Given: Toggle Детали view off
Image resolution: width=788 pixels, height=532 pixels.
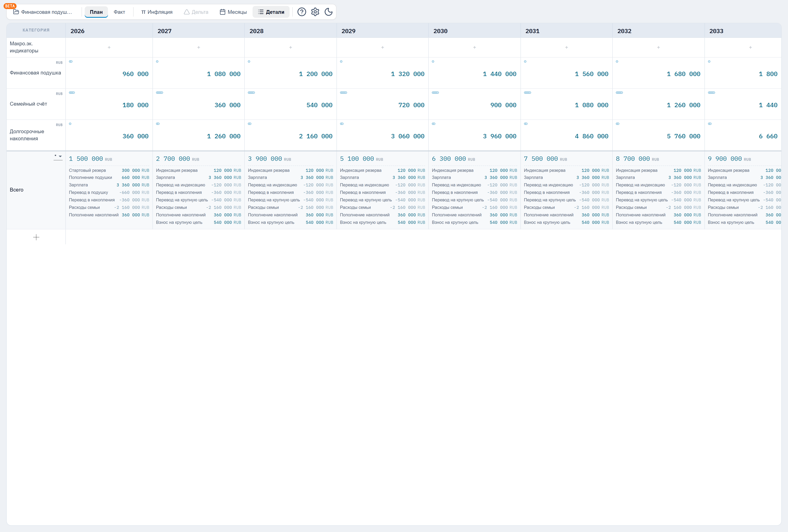Looking at the screenshot, I should (x=271, y=12).
